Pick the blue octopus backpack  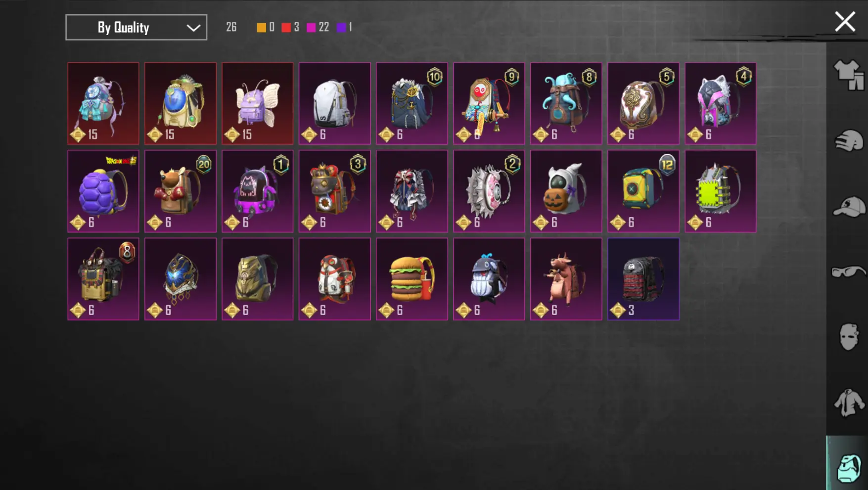pyautogui.click(x=566, y=103)
